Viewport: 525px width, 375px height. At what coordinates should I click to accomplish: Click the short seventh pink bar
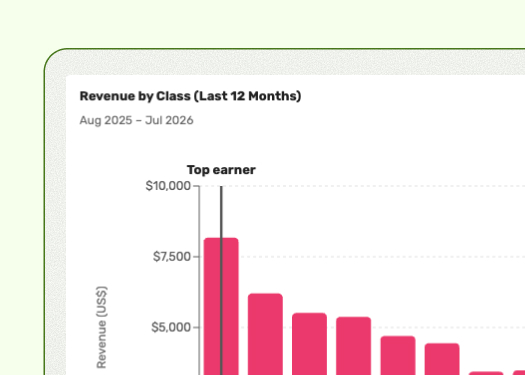point(486,373)
